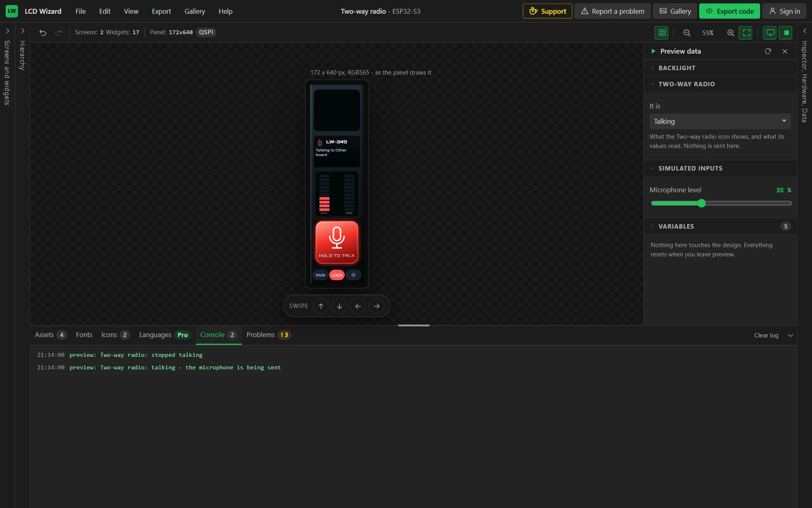Image resolution: width=812 pixels, height=508 pixels.
Task: Click the redo arrow icon
Action: coord(58,33)
